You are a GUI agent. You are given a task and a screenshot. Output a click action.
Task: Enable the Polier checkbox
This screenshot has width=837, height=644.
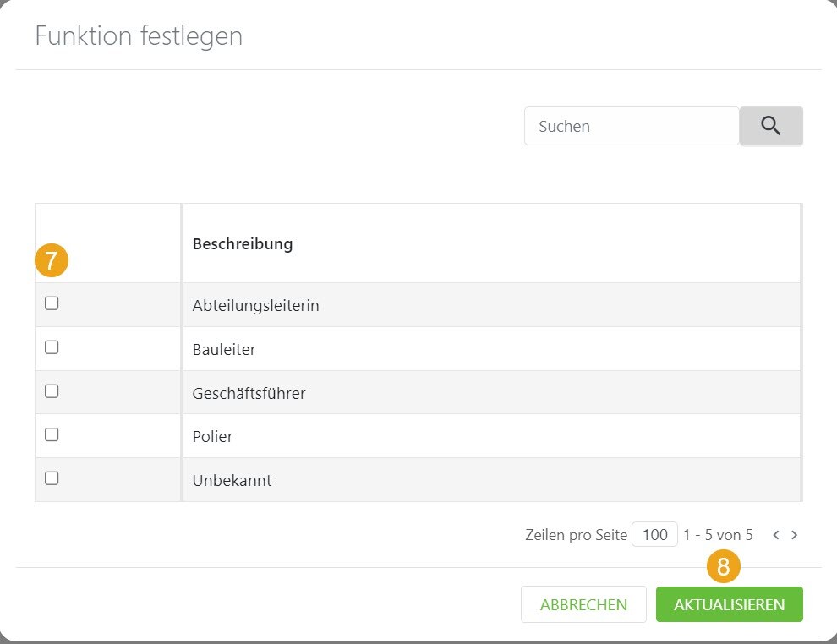pos(52,435)
